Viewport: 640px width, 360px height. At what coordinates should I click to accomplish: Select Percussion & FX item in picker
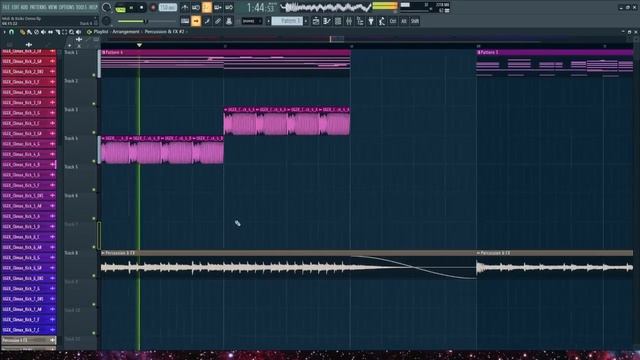29,340
